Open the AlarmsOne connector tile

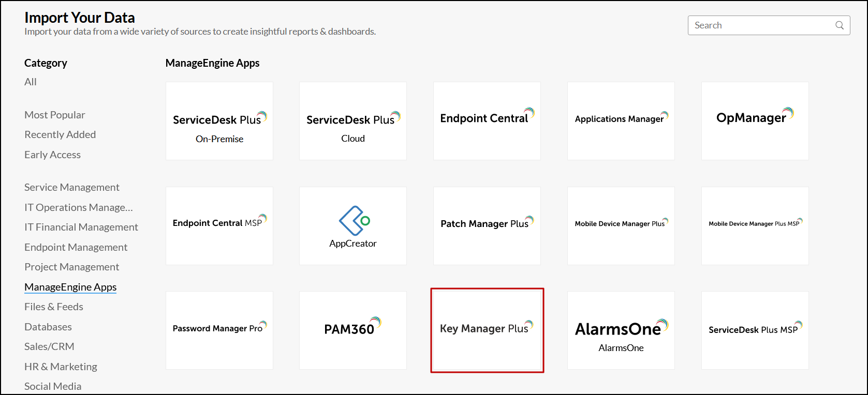click(x=621, y=330)
